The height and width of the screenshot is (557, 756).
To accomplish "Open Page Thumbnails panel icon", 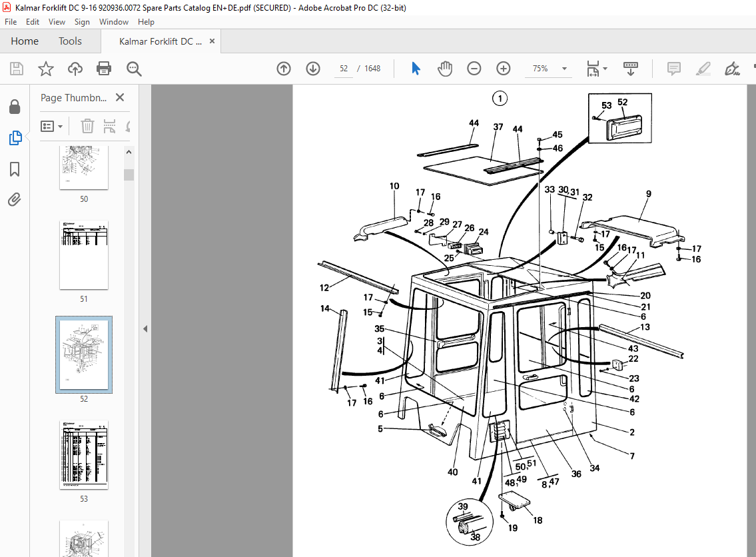I will (15, 138).
